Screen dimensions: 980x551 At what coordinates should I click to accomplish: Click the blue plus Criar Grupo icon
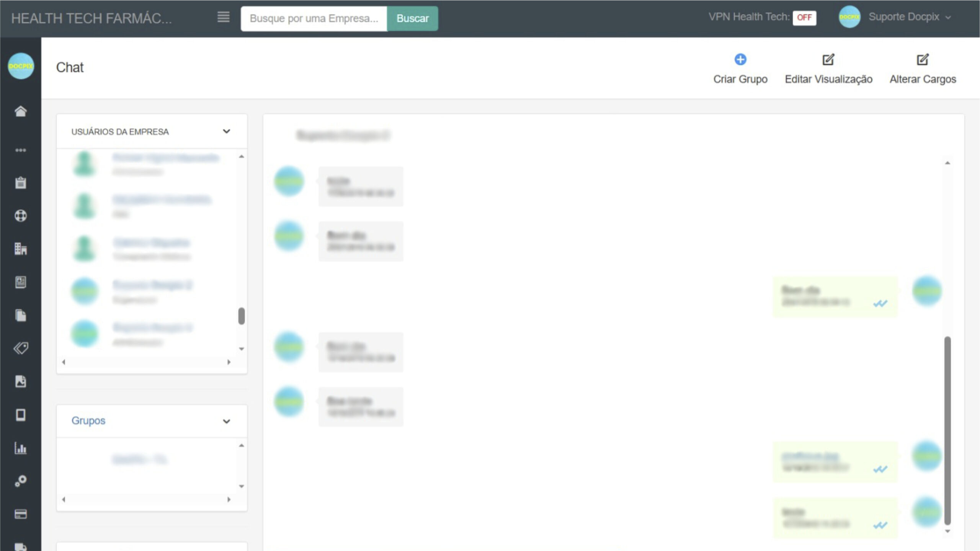(740, 59)
